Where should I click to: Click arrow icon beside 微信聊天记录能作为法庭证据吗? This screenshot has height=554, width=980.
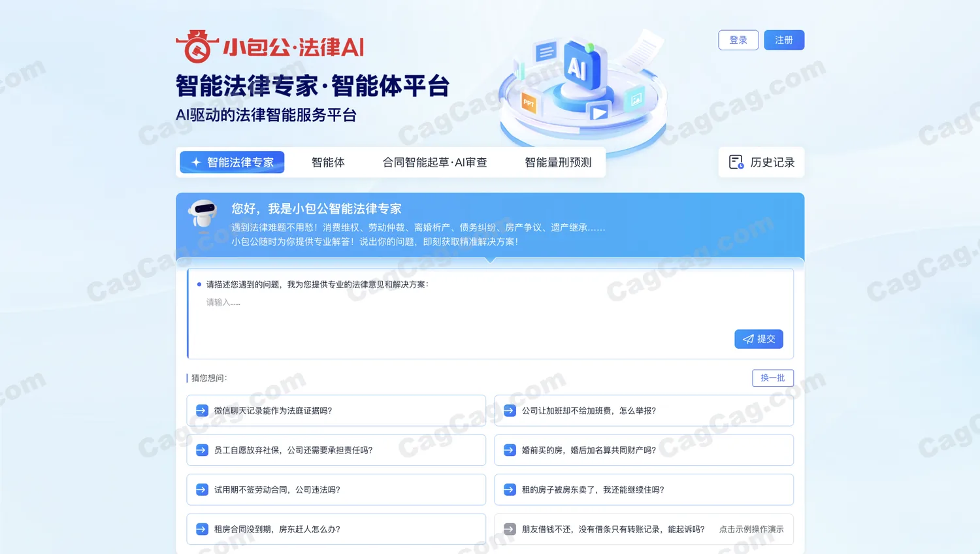(202, 410)
